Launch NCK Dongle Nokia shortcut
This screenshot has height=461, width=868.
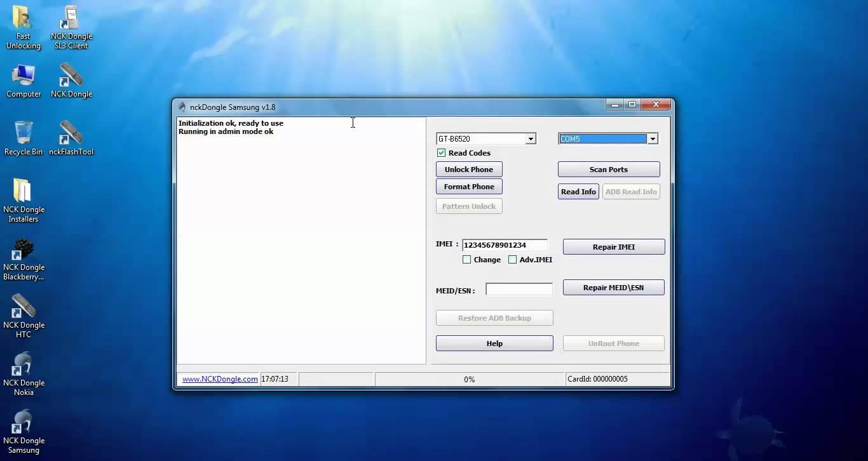[x=24, y=374]
